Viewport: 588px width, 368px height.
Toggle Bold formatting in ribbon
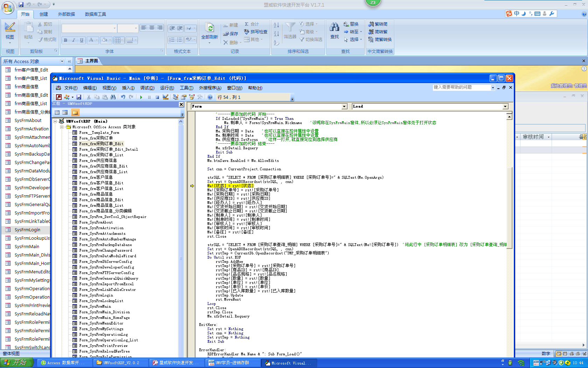(x=65, y=40)
